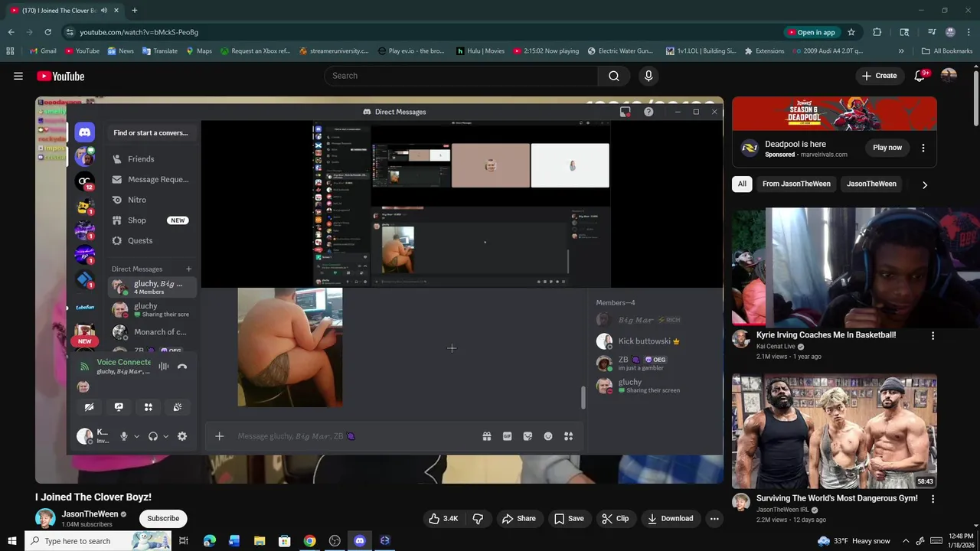
Task: Click the Windows taskbar search box
Action: point(98,541)
